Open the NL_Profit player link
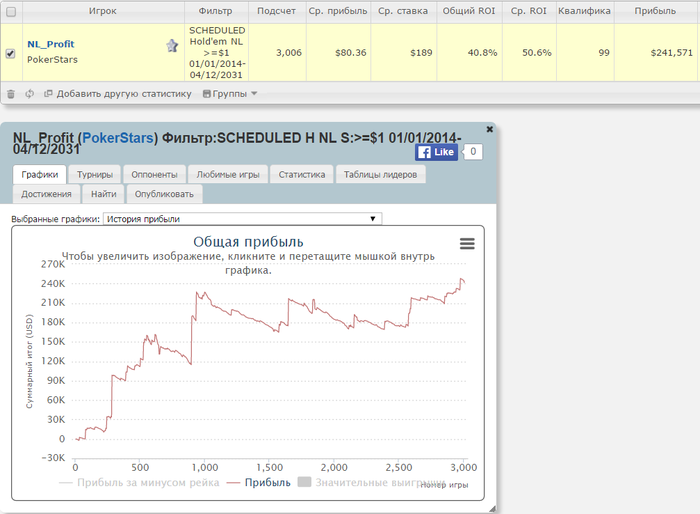This screenshot has height=514, width=700. 50,44
